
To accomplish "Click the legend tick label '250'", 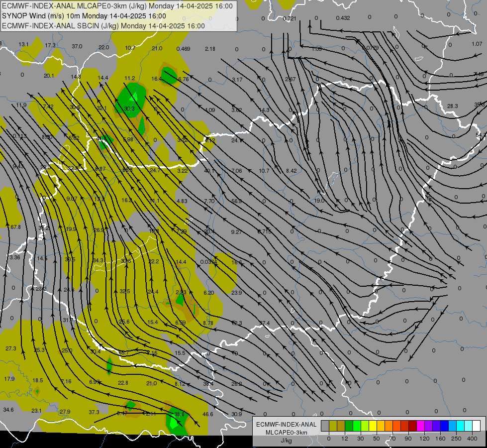I will click(x=456, y=439).
